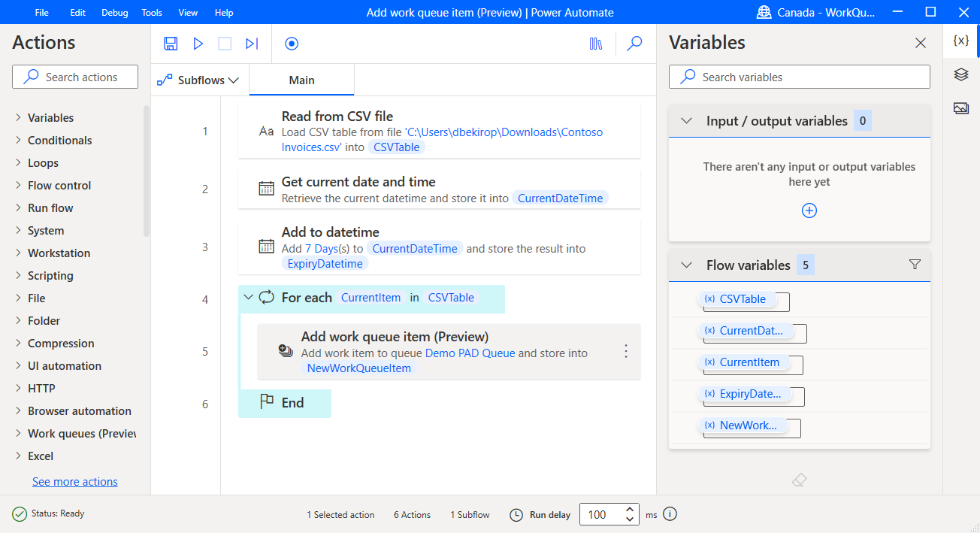Run the flow with the play icon
This screenshot has width=980, height=533.
coord(198,44)
